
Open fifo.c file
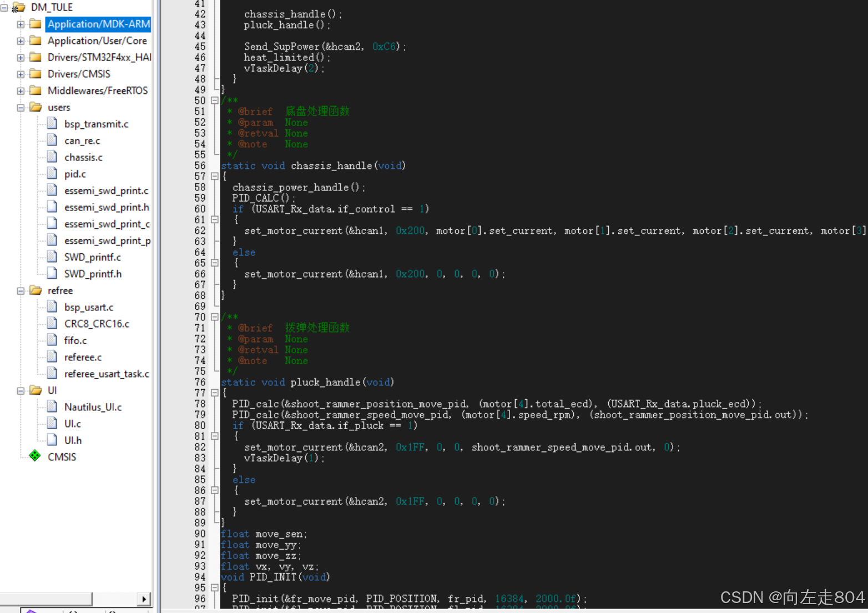point(75,341)
